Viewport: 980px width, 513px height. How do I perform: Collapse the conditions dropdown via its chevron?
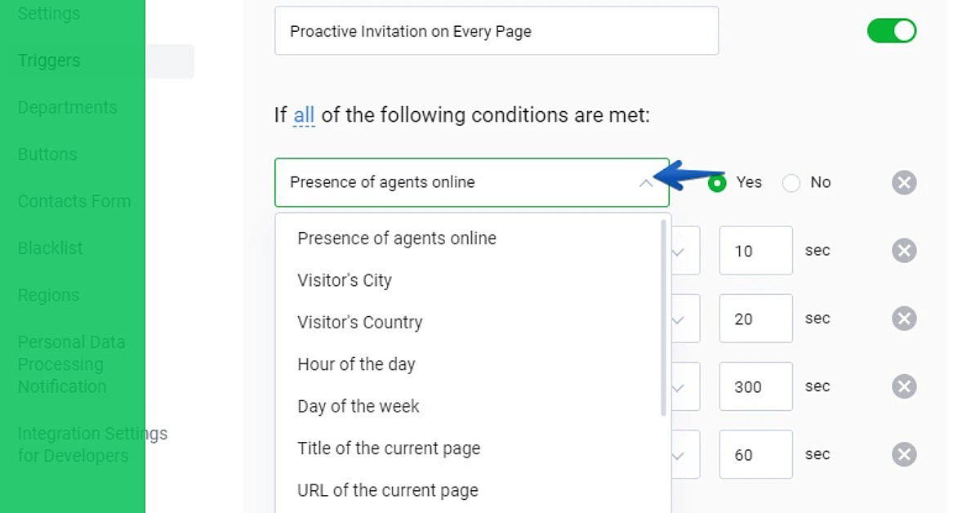point(648,182)
